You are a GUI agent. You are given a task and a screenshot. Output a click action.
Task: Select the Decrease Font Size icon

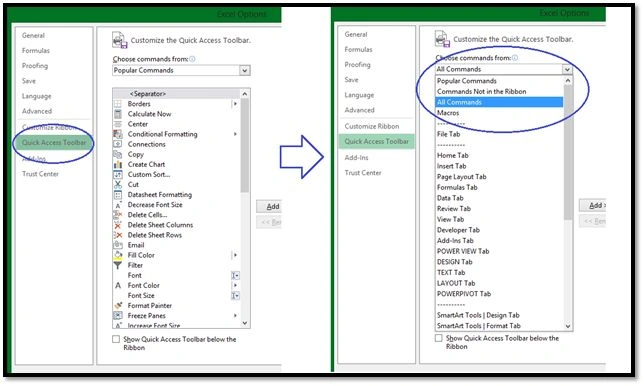click(118, 205)
